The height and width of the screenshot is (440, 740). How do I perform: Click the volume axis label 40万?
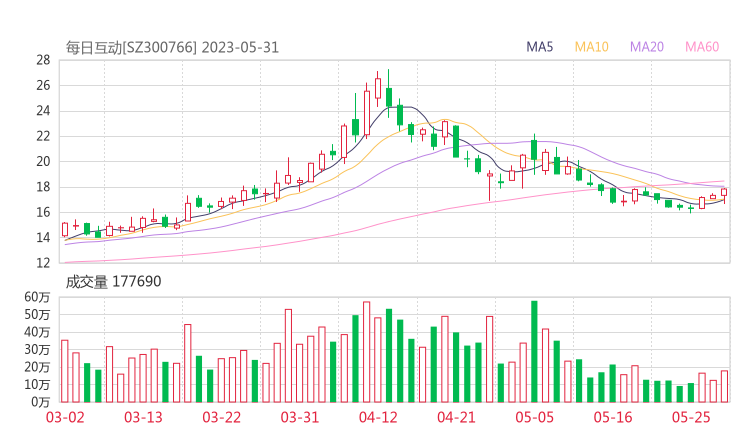pos(37,332)
